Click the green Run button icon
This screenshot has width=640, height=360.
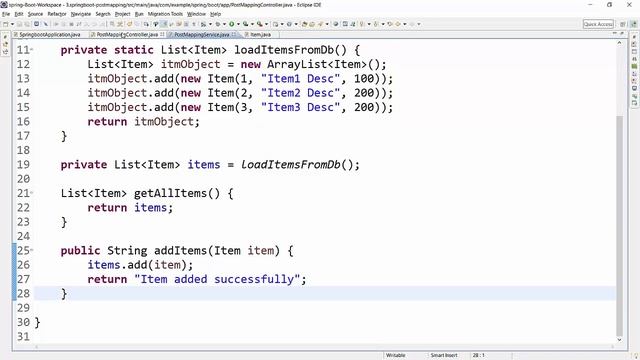tap(231, 24)
